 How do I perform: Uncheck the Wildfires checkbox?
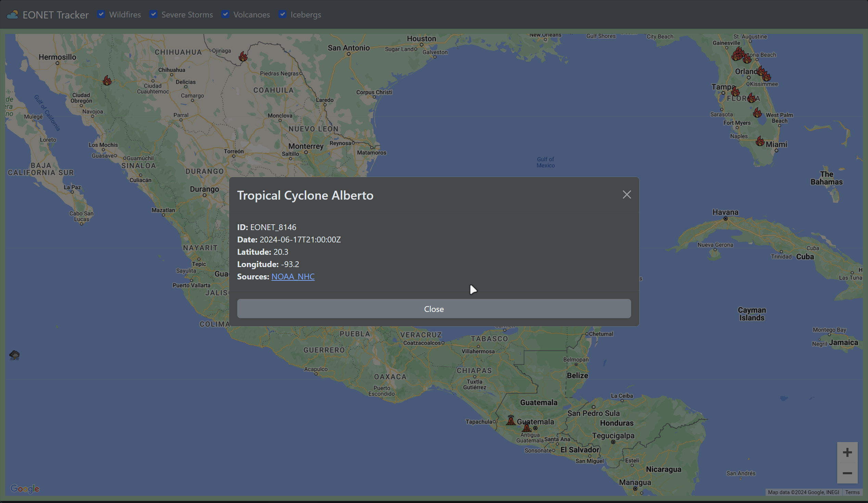click(101, 14)
